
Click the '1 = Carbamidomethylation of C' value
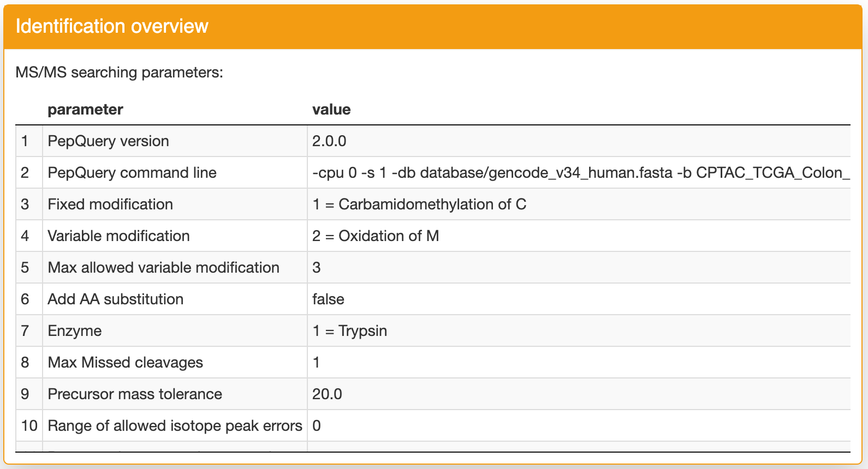point(419,205)
